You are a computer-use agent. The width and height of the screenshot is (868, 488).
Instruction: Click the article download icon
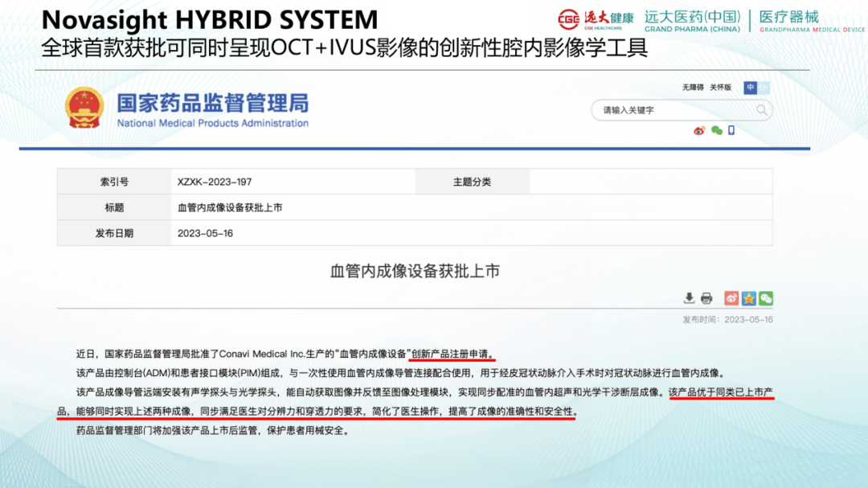point(689,297)
